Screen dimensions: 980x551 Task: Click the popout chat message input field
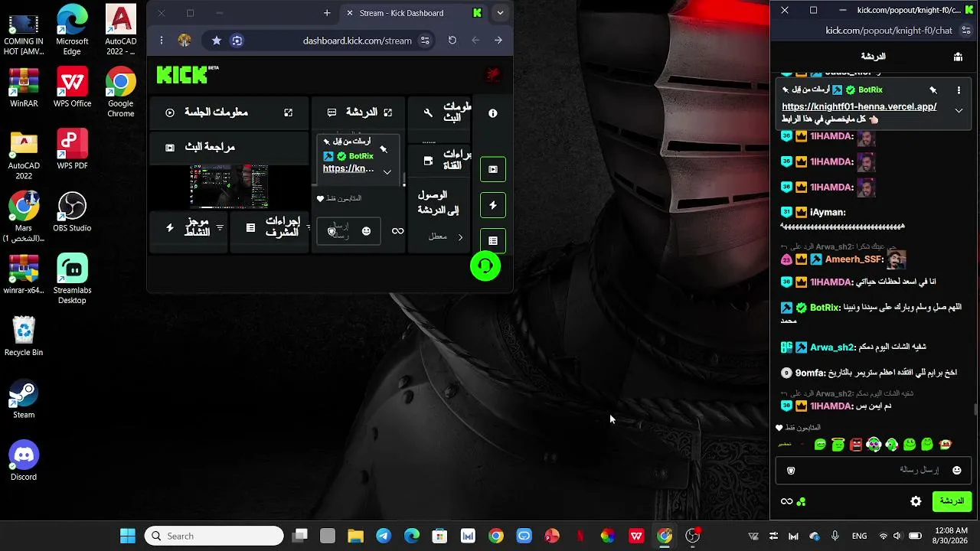coord(873,470)
